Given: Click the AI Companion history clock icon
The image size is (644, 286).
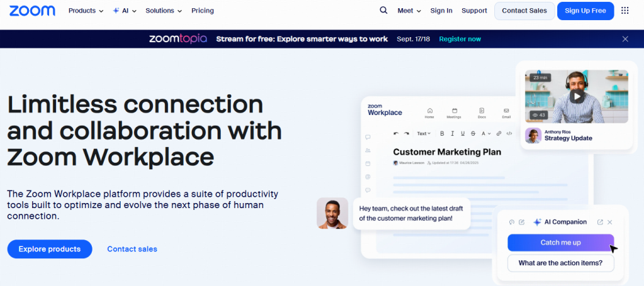Looking at the screenshot, I should [511, 222].
